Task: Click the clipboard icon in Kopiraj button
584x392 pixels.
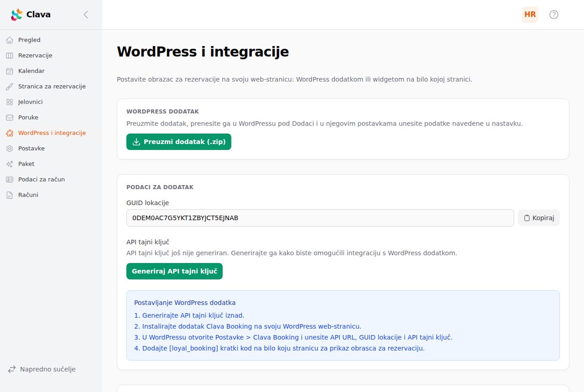Action: pyautogui.click(x=527, y=218)
